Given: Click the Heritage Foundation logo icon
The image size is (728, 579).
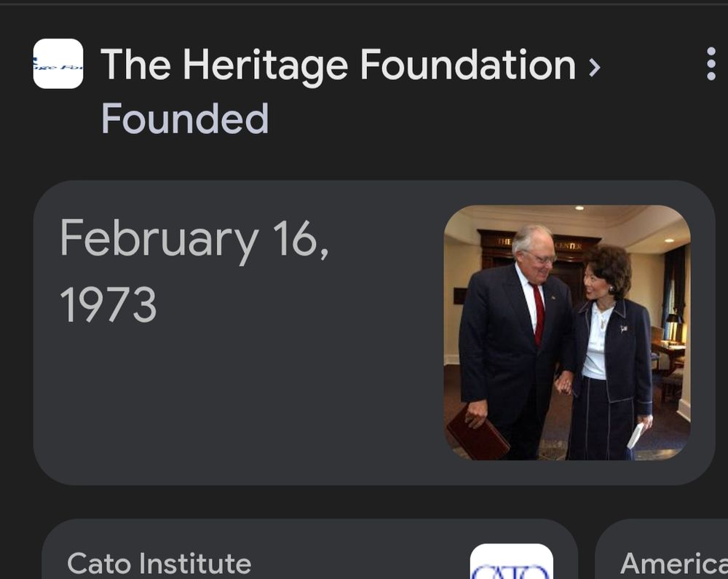Looking at the screenshot, I should (57, 64).
